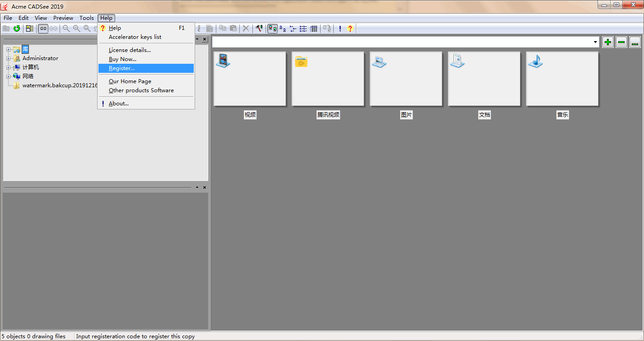Select the 图片 folder thumbnail
Image resolution: width=644 pixels, height=341 pixels.
pos(406,79)
